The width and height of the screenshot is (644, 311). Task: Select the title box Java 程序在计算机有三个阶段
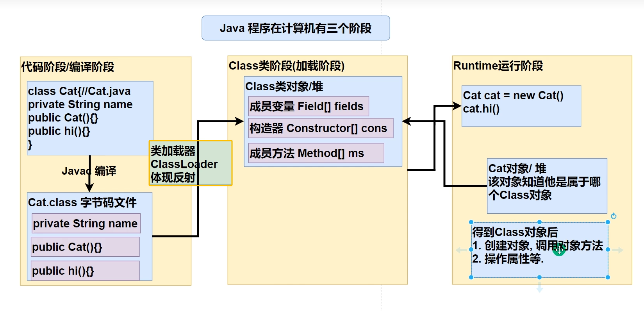tap(296, 28)
